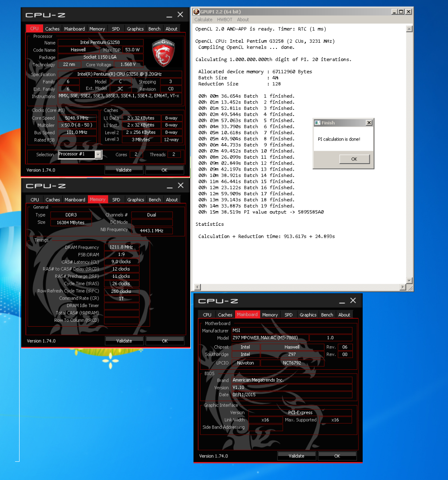The height and width of the screenshot is (480, 448).
Task: Maximize the GPUPI window
Action: click(401, 12)
